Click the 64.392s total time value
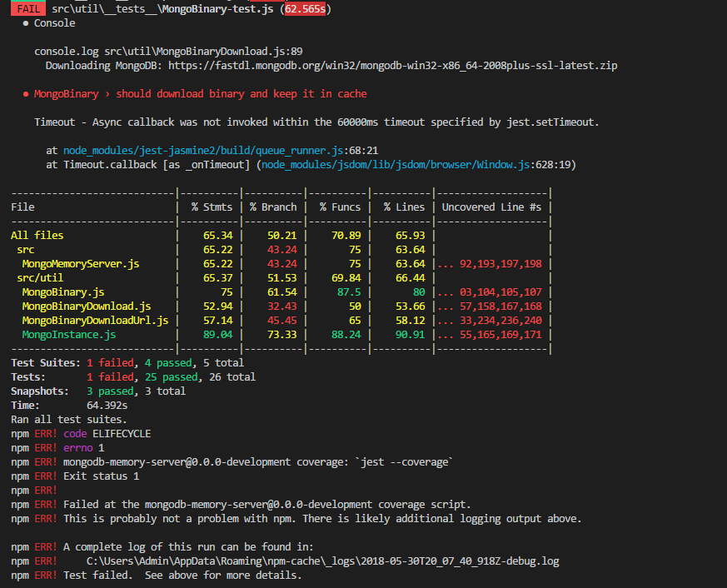Screen dimensions: 727x588 click(x=107, y=406)
